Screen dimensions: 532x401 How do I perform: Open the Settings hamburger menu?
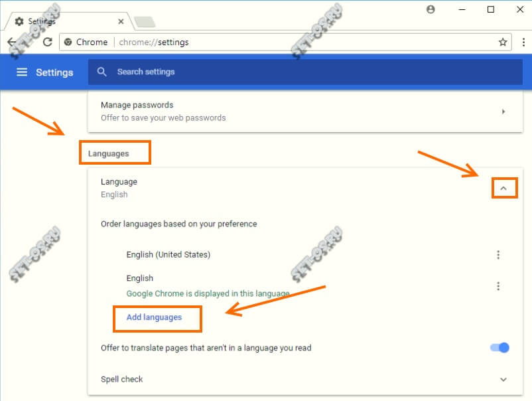tap(22, 72)
